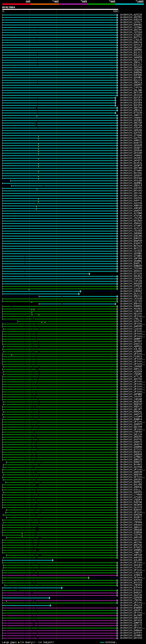Open hit UniRef100_C6THA0
This screenshot has height=644, width=146.
131,27
